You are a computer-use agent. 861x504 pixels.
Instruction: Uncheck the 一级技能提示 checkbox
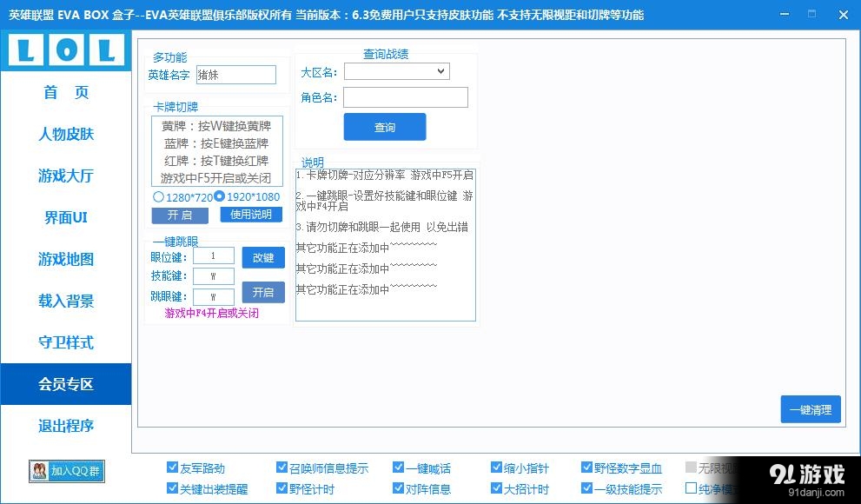[586, 488]
